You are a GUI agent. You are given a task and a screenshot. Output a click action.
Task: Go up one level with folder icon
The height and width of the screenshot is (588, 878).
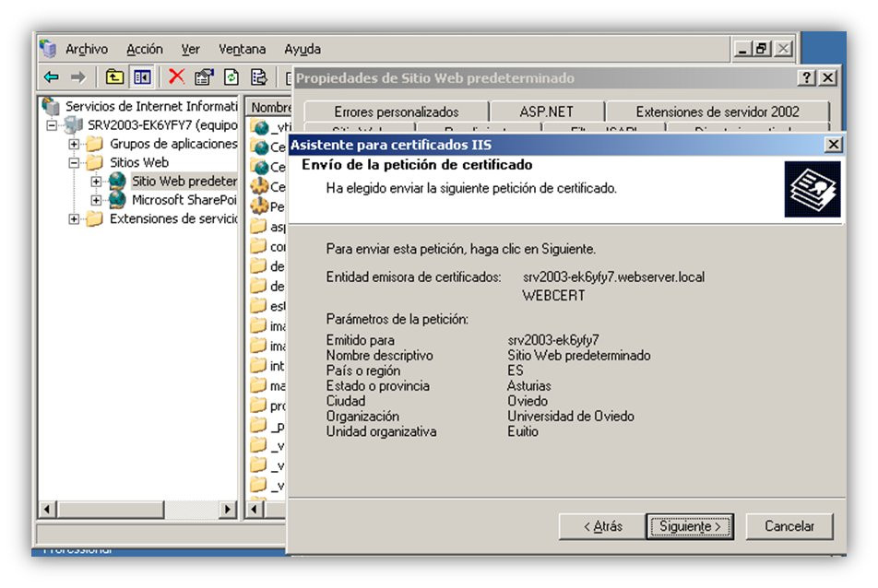114,76
